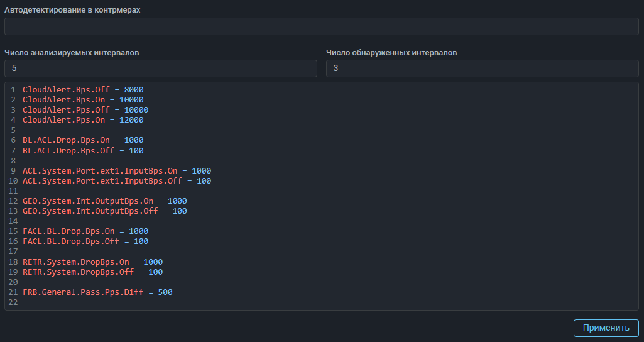Click the ACL.System.Port.ext1.InputBps.Off line
The width and height of the screenshot is (644, 342).
click(102, 181)
